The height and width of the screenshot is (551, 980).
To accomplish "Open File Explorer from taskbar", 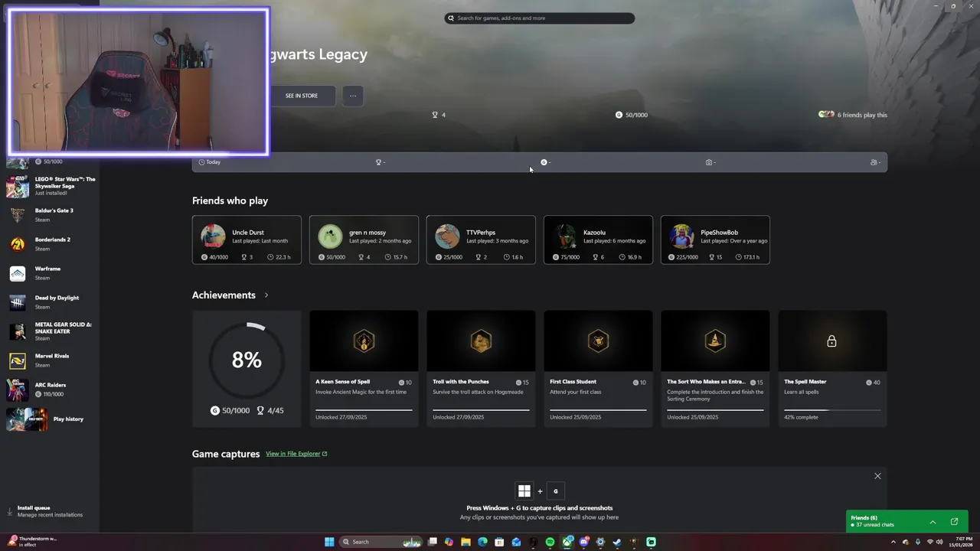I will tap(465, 542).
